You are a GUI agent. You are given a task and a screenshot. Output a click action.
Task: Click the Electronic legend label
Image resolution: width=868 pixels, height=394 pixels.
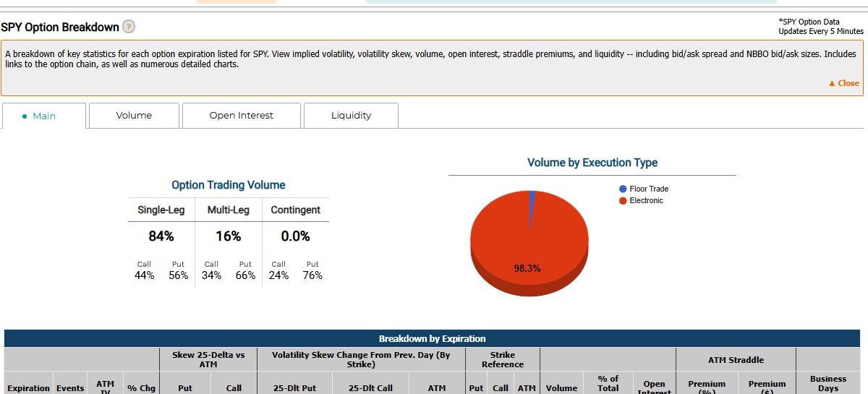(646, 200)
